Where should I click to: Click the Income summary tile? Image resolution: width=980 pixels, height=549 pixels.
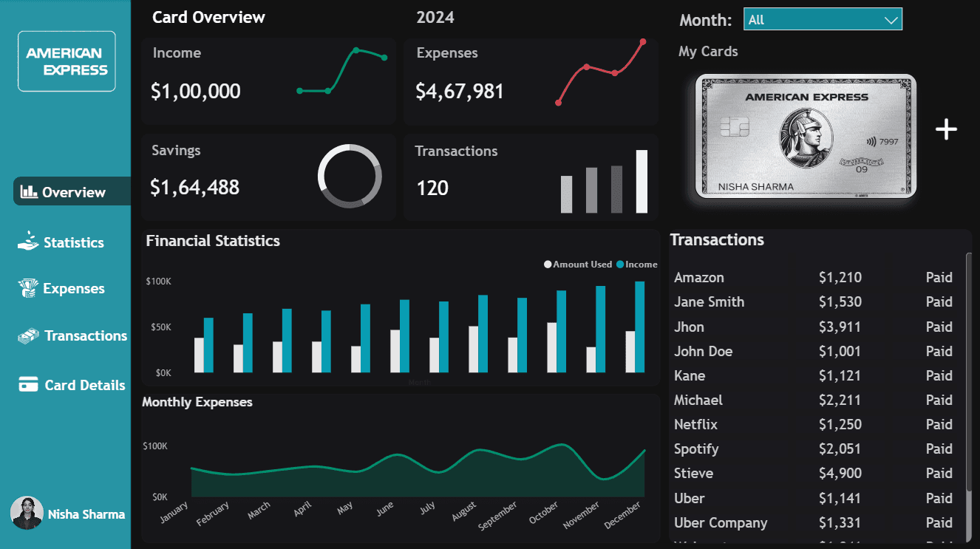[x=268, y=79]
